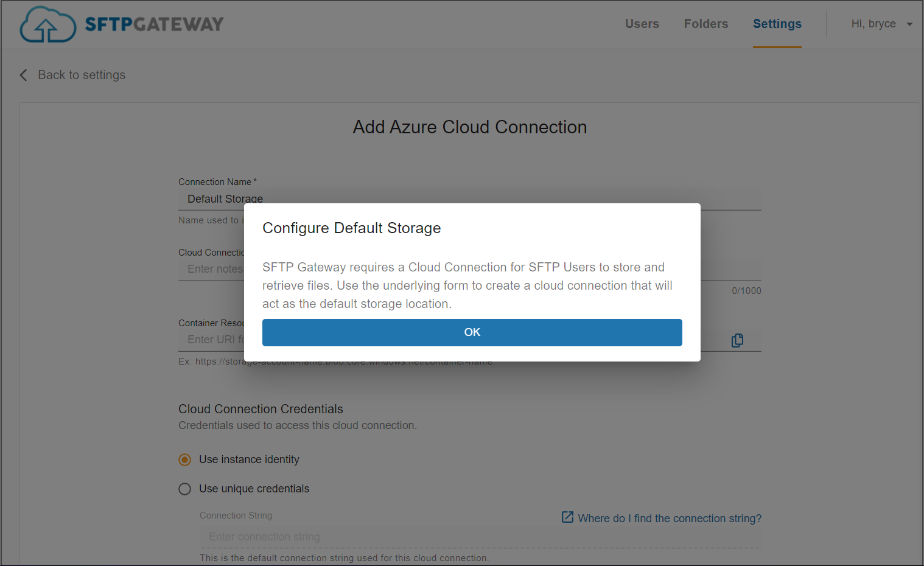Image resolution: width=924 pixels, height=566 pixels.
Task: Click the 'Cloud Connection Credentials' heading
Action: click(261, 409)
